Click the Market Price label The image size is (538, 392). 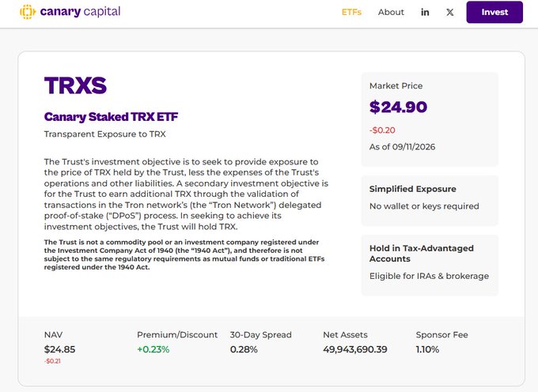coord(396,86)
